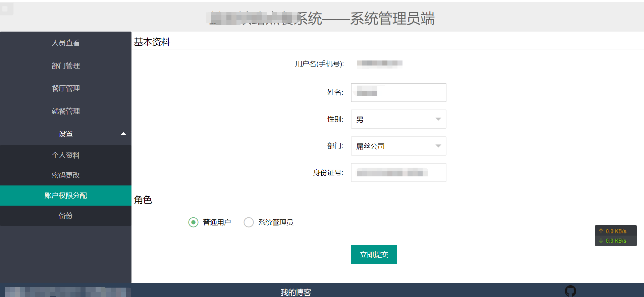Select 账户权限分配 menu item
Screen dimensions: 644x297
[x=66, y=196]
